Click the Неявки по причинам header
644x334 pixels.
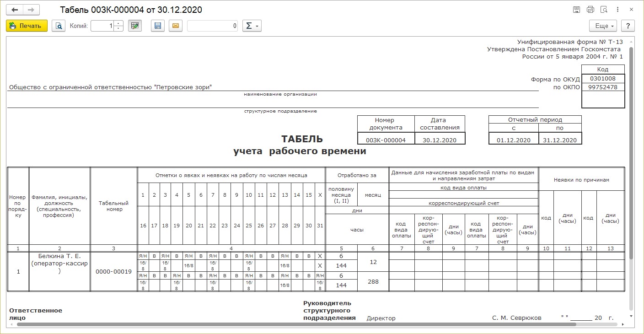click(x=582, y=180)
